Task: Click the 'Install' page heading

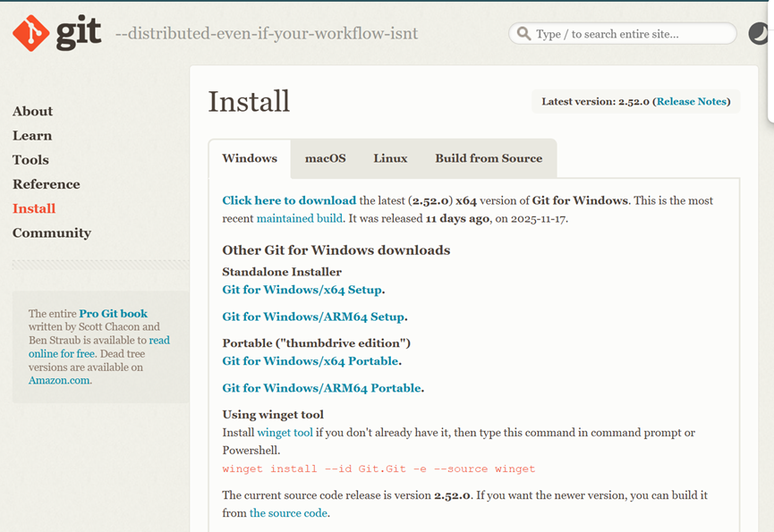Action: [x=249, y=102]
